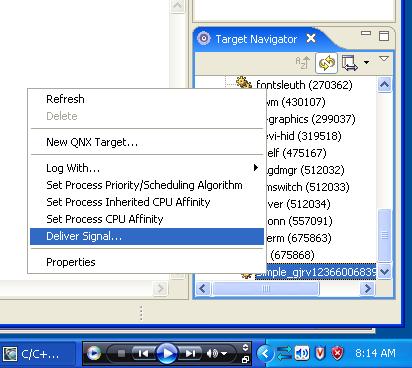Click the process list scroll down arrow
Screen dimensions: 412x368
point(384,271)
